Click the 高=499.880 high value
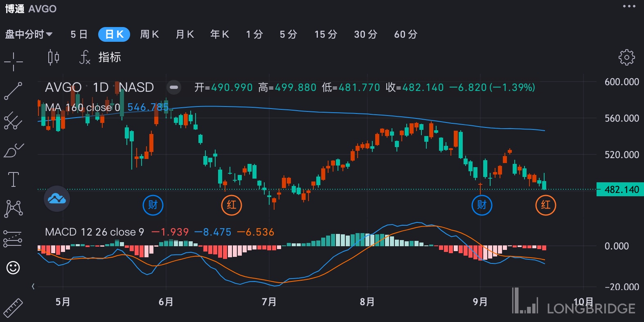This screenshot has width=644, height=322. click(287, 87)
